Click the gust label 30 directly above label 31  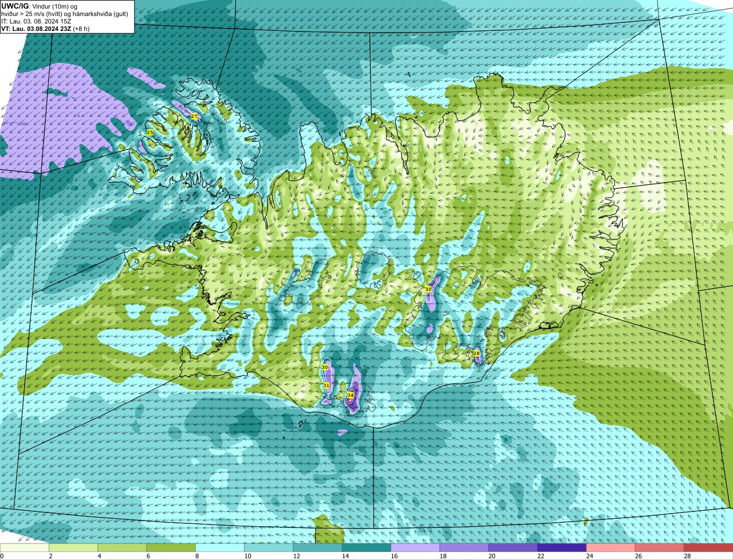tap(325, 367)
